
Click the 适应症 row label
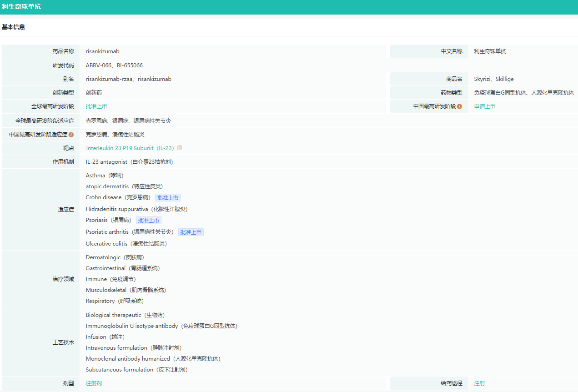66,210
